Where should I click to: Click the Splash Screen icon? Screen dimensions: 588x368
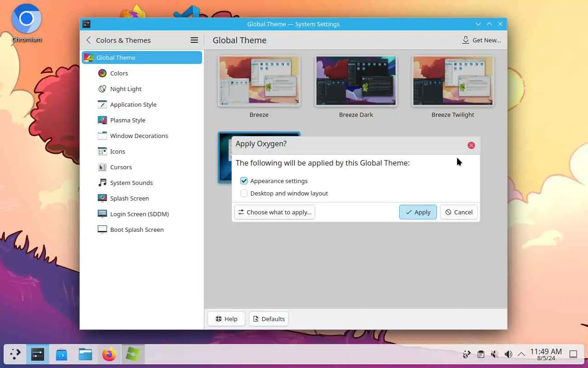point(102,198)
